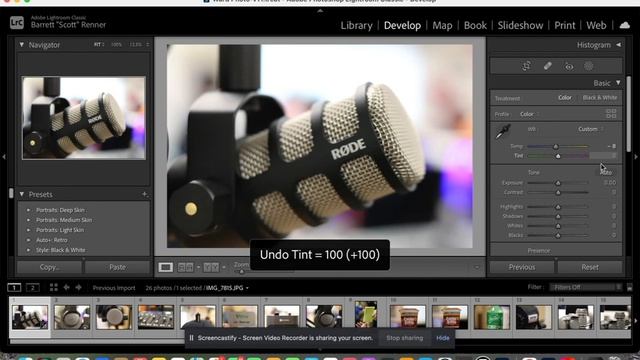Click the Navigator preview image
640x360 pixels.
click(x=84, y=118)
